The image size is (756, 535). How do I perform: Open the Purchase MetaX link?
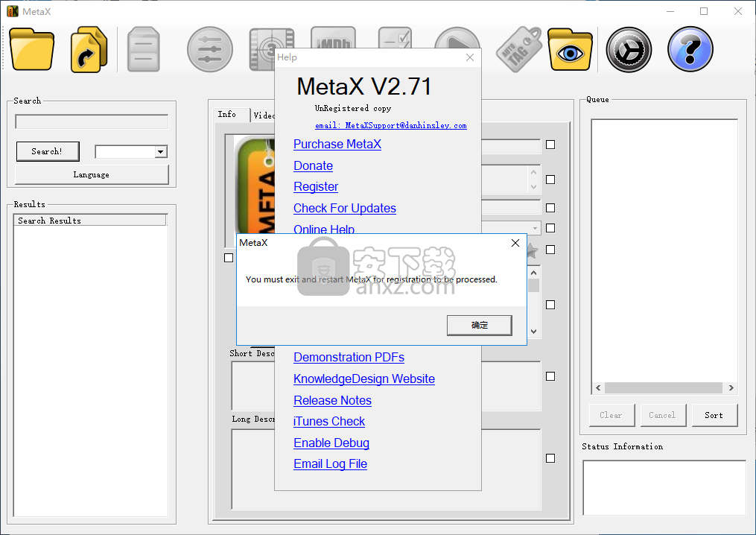pos(337,145)
